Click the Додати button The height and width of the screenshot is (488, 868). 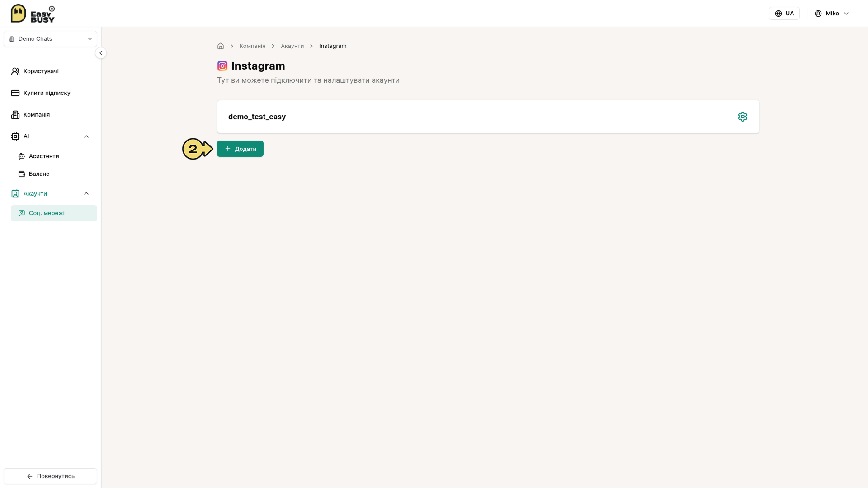click(x=240, y=149)
